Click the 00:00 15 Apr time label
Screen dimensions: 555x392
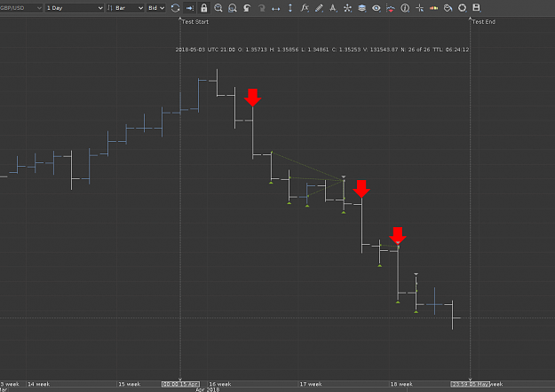point(180,384)
